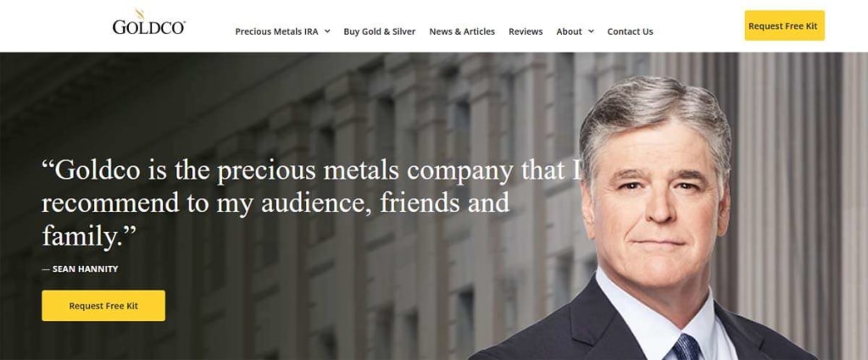Click the word "family." in the quote
This screenshot has height=360, width=868.
88,237
